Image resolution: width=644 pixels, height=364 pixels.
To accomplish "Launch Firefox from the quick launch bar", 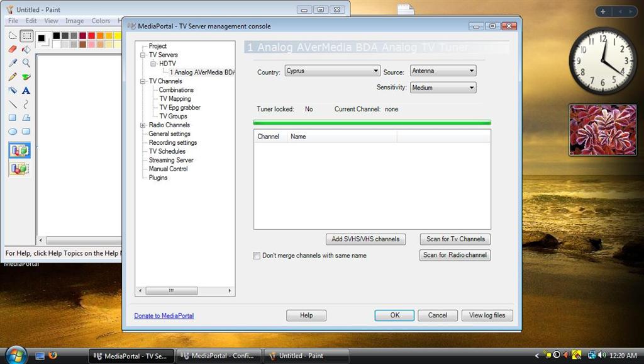I will coord(53,355).
